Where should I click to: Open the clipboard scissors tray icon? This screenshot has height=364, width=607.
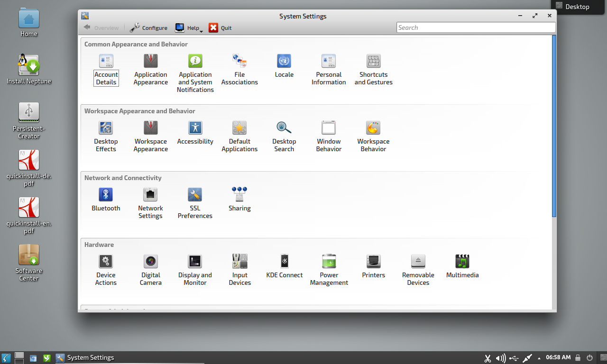[x=487, y=358]
